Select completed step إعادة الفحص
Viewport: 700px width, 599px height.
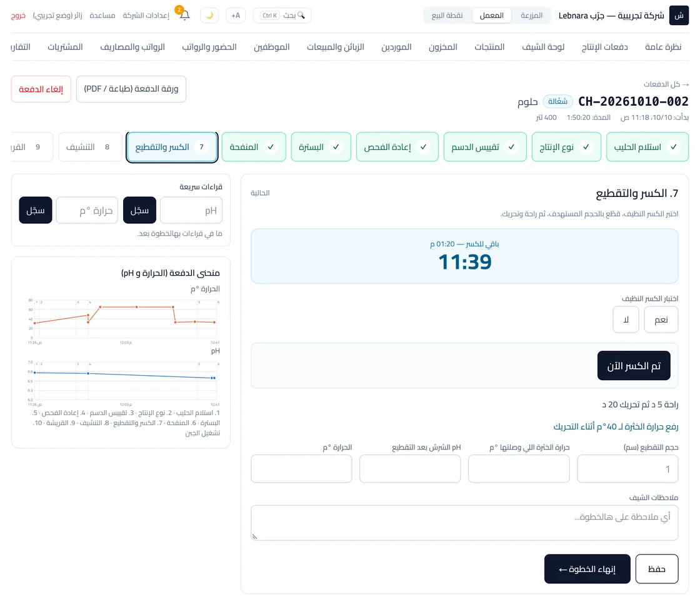pyautogui.click(x=397, y=146)
